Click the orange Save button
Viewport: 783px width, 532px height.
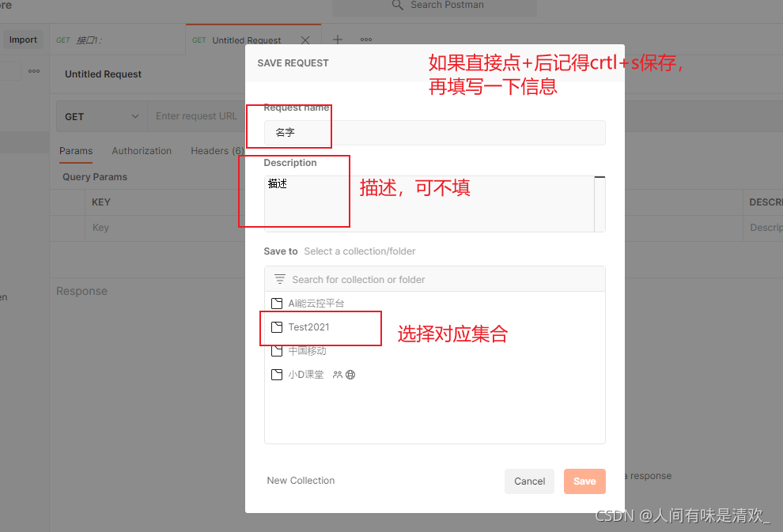tap(584, 481)
